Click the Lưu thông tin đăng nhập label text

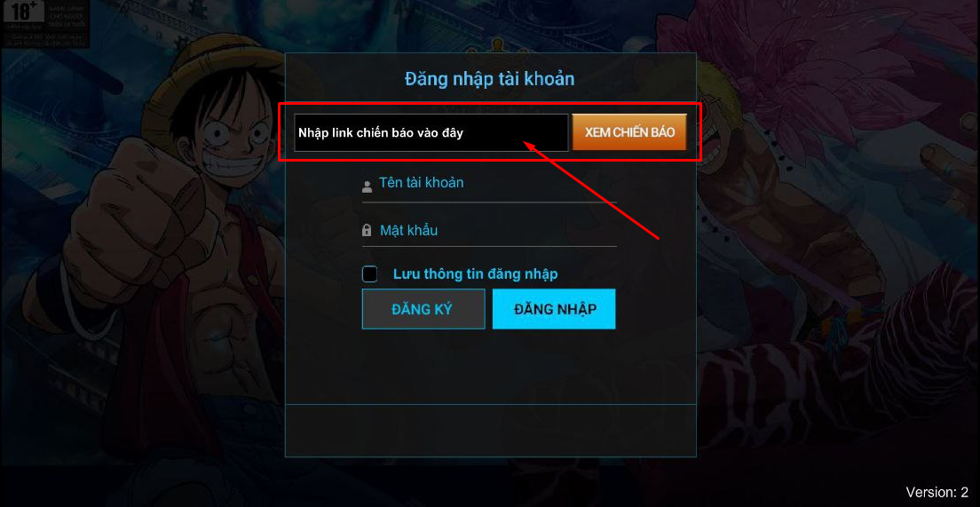pos(475,273)
